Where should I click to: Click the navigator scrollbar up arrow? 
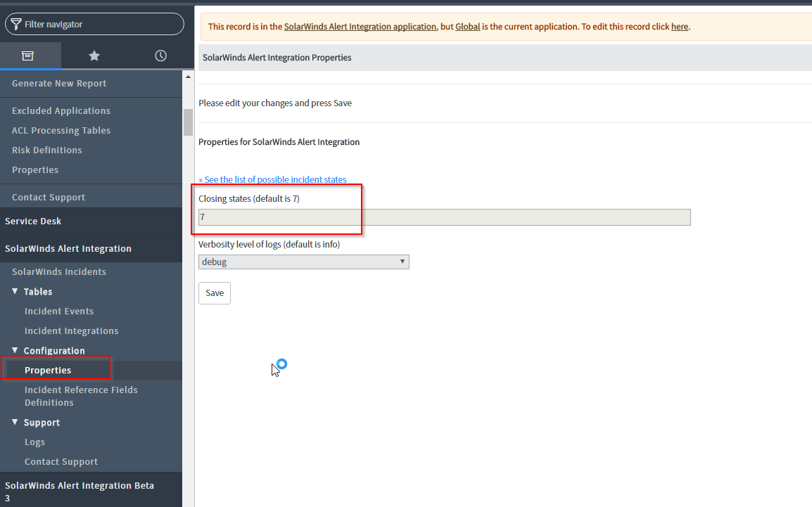pyautogui.click(x=188, y=77)
